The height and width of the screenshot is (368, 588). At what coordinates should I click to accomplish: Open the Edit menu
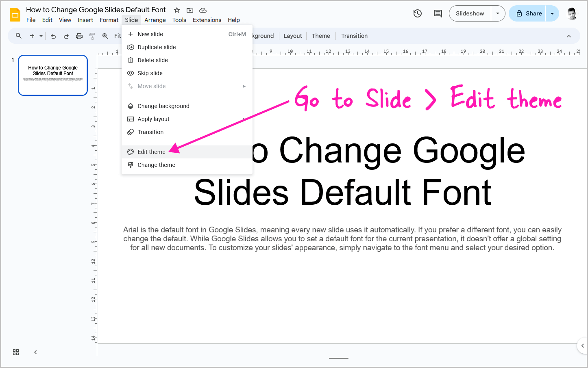tap(47, 20)
